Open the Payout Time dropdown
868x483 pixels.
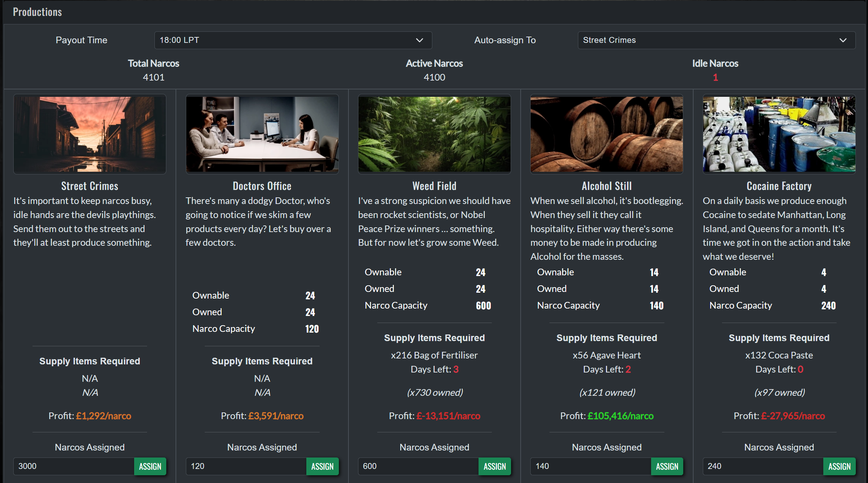click(x=293, y=40)
